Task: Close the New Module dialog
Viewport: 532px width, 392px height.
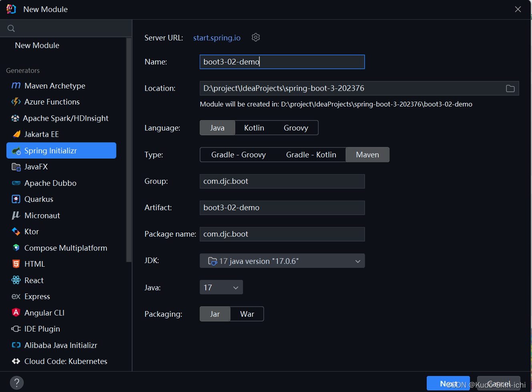Action: (x=518, y=9)
